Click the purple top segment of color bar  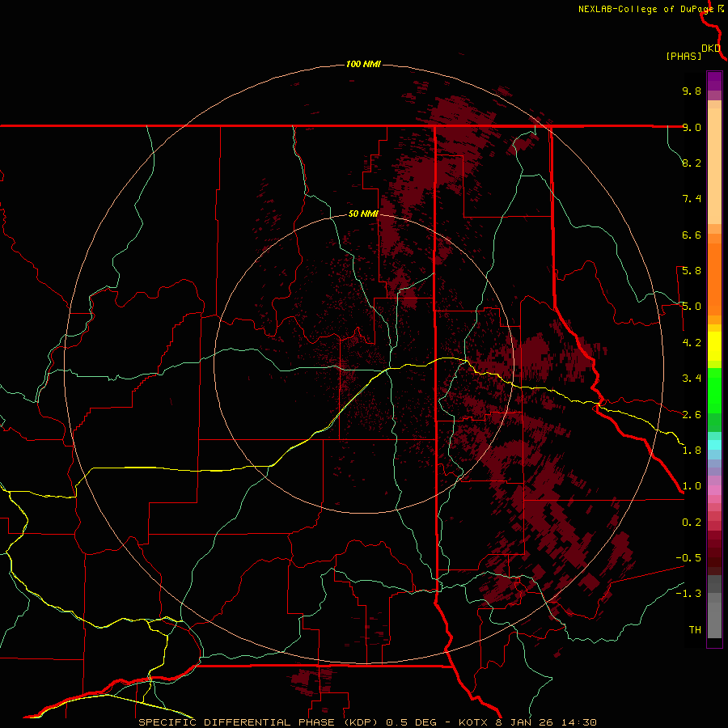click(714, 81)
